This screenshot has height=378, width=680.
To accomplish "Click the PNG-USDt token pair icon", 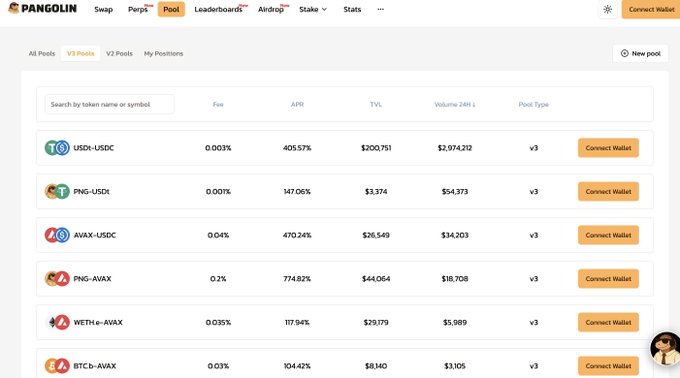I will point(57,191).
